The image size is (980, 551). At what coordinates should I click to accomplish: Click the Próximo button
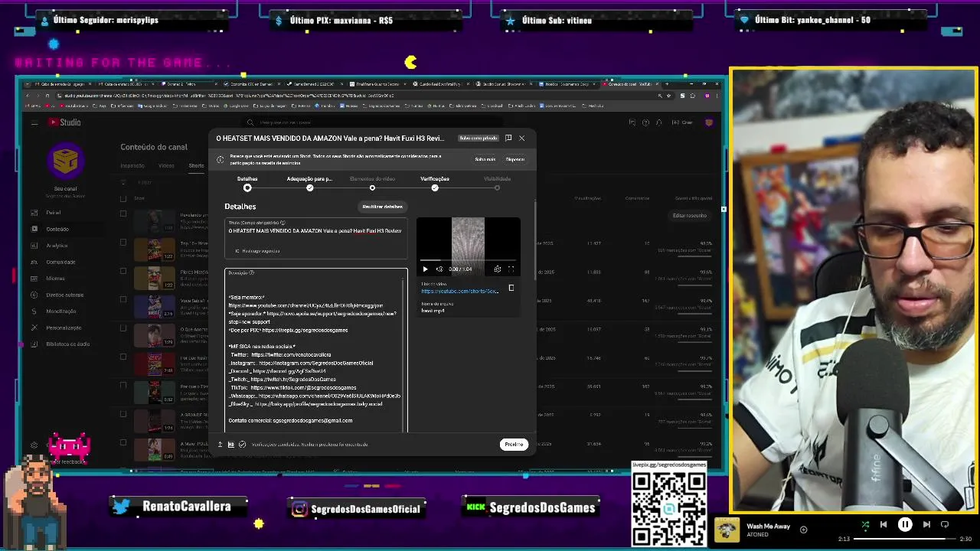click(x=514, y=445)
